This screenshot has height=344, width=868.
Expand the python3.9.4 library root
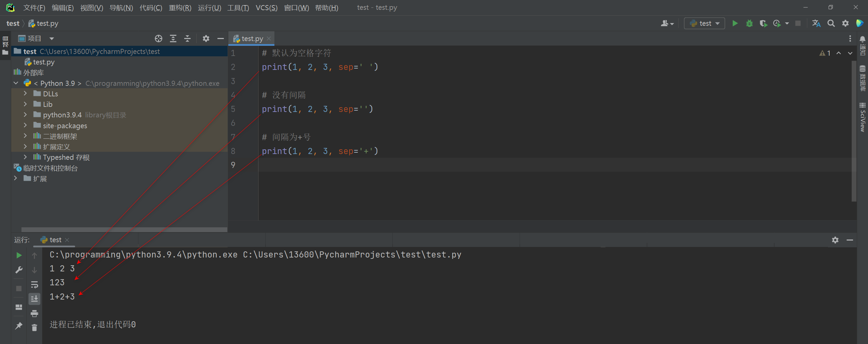[x=25, y=115]
